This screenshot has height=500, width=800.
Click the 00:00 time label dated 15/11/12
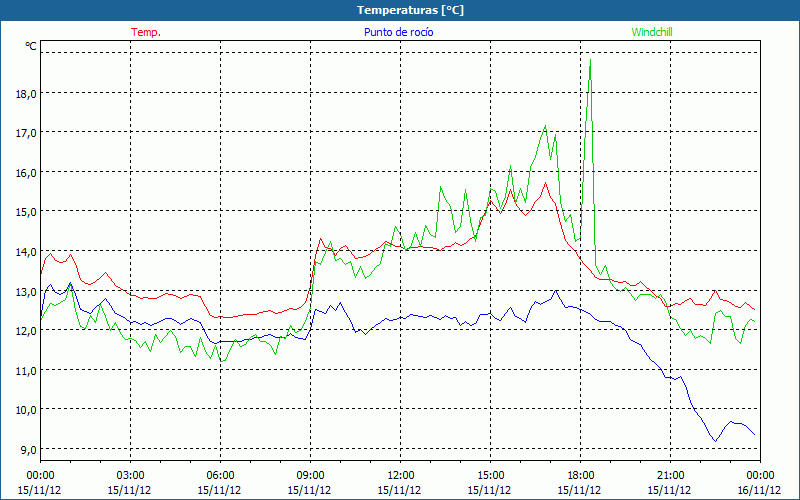40,476
